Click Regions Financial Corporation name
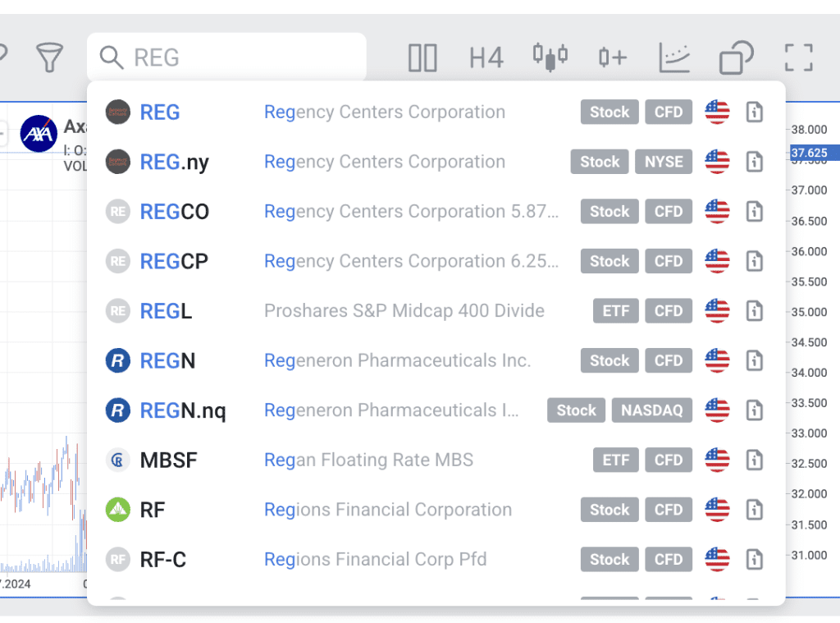The height and width of the screenshot is (623, 840). [x=388, y=510]
